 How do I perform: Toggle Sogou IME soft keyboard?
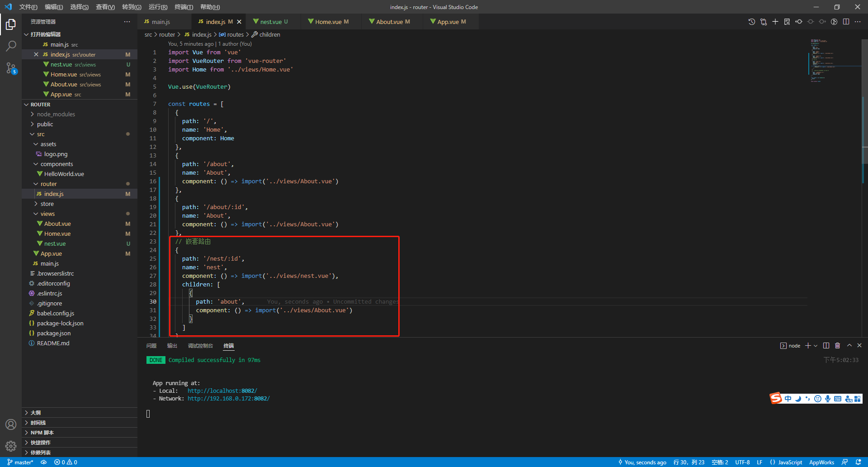click(x=838, y=399)
